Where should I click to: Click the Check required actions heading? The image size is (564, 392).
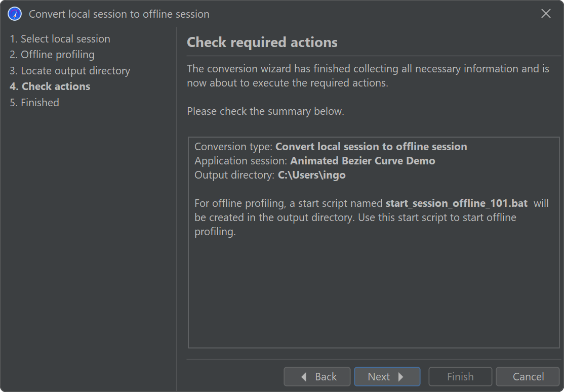262,42
